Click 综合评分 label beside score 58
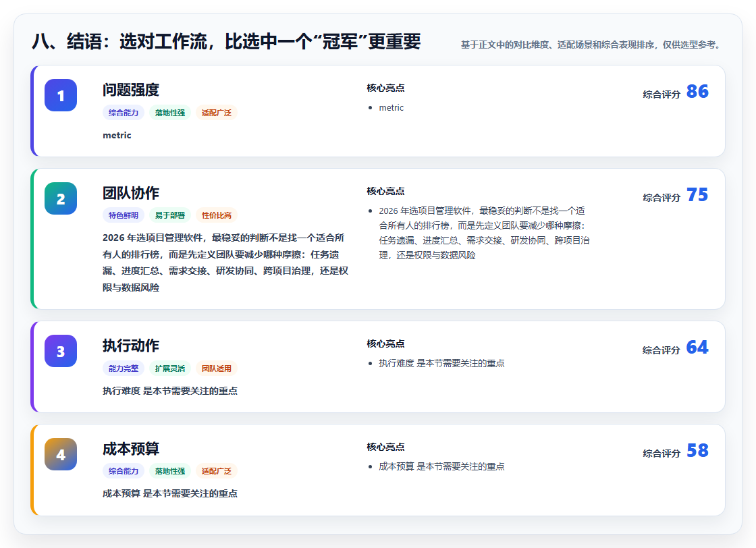This screenshot has width=756, height=548. click(661, 454)
